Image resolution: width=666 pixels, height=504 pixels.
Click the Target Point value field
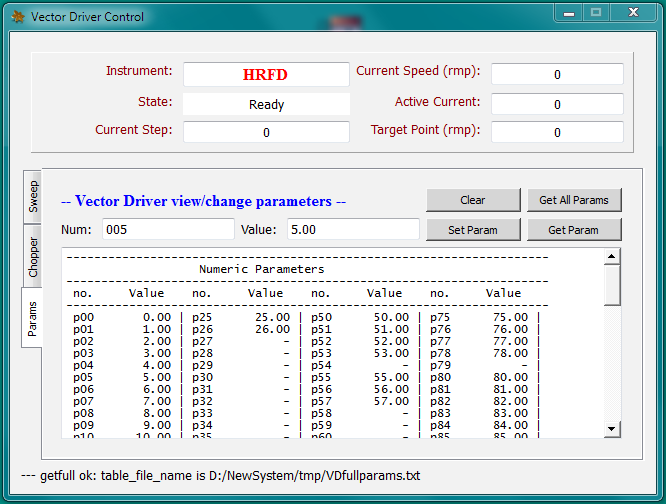pos(557,132)
